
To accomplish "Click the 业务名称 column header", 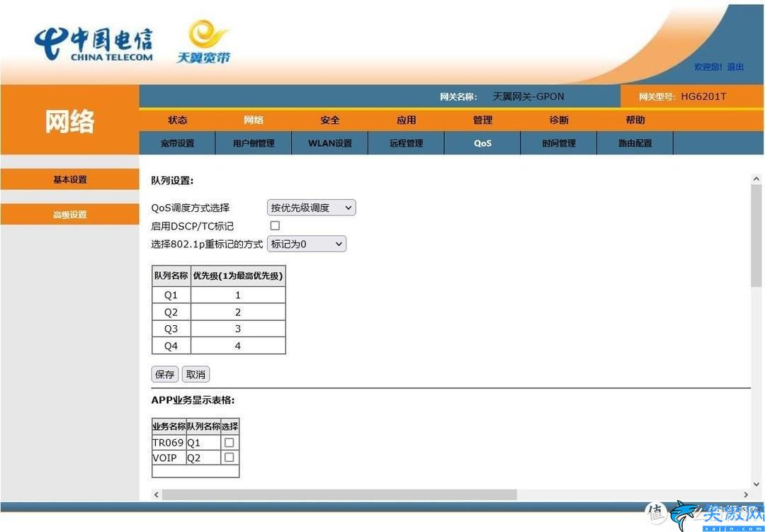I will pyautogui.click(x=169, y=426).
